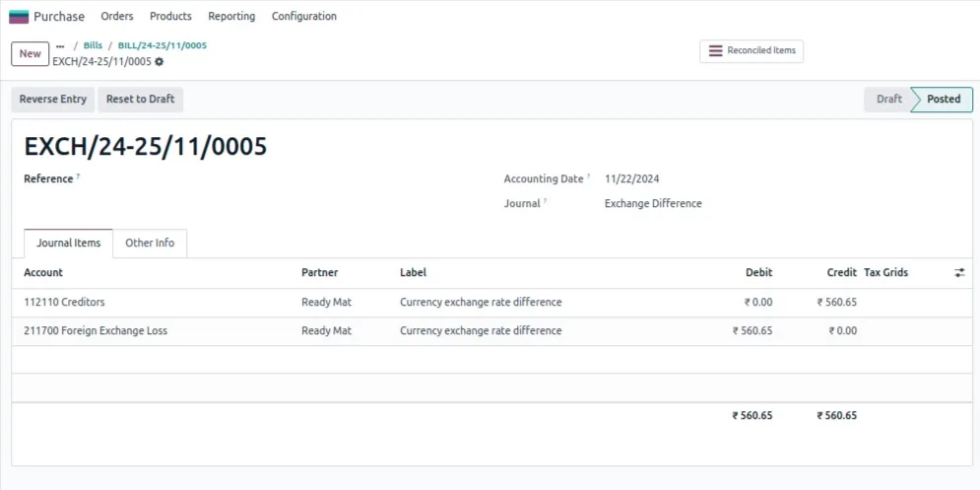Click the Debit column header
Viewport: 980px width, 490px height.
click(x=758, y=273)
